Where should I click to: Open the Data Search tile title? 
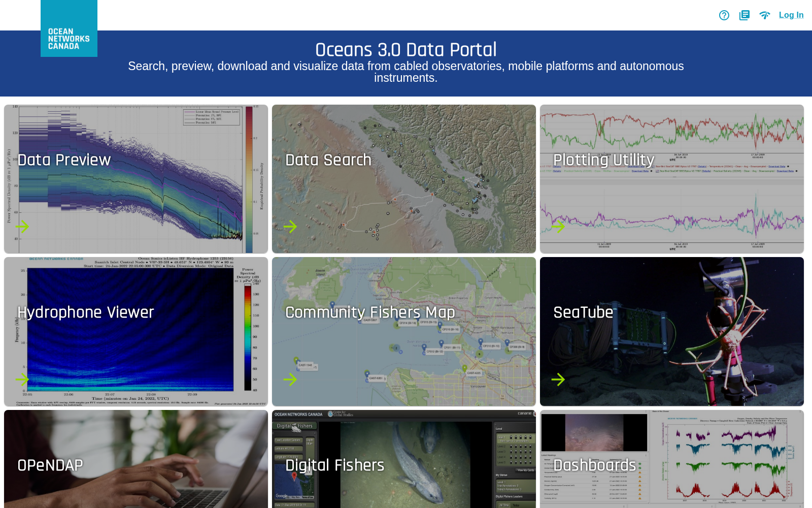[x=328, y=160]
